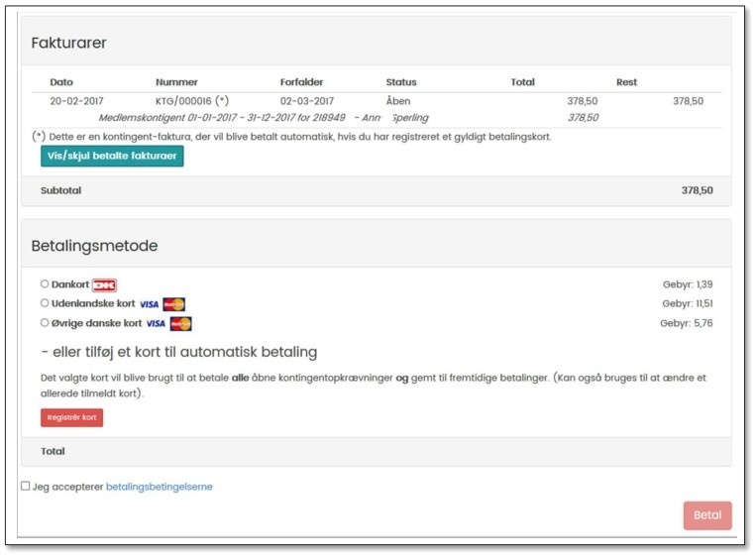This screenshot has height=558, width=756.
Task: Click the Mastercard logo beside Øvrige danske kort
Action: 180,323
